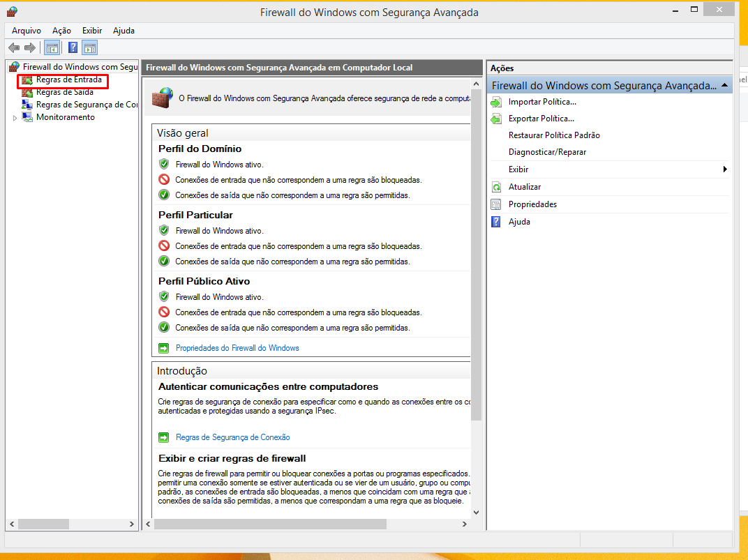Click the Exportar Política green arrow icon
748x560 pixels.
click(x=496, y=119)
